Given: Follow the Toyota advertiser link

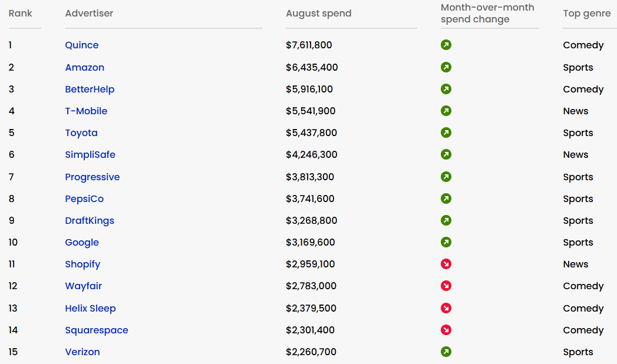Looking at the screenshot, I should pos(81,133).
